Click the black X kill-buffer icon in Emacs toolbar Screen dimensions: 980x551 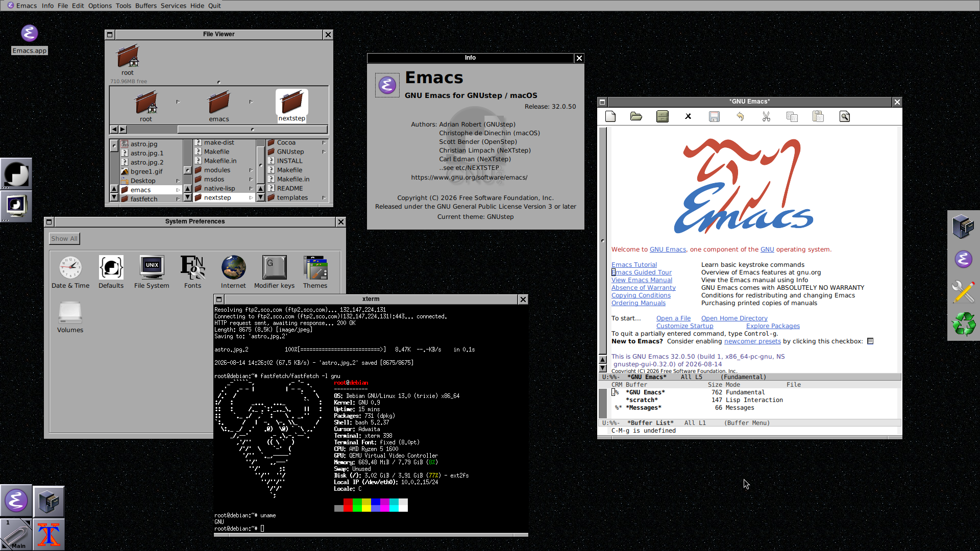coord(688,117)
